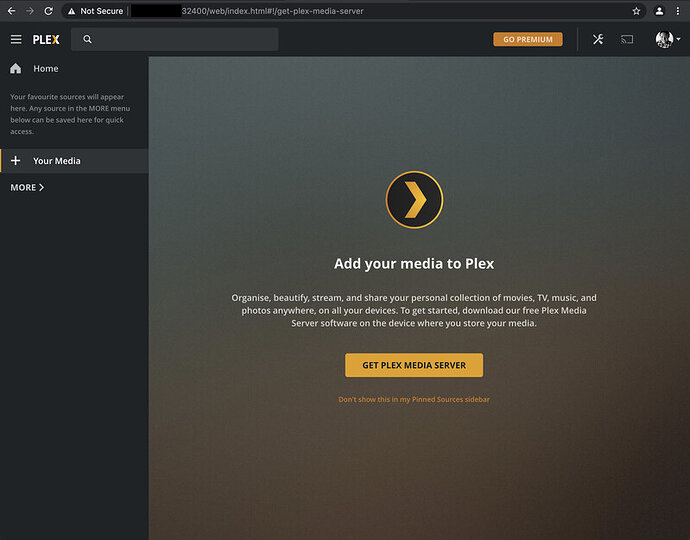
Task: Bookmark page with star icon
Action: tap(636, 11)
